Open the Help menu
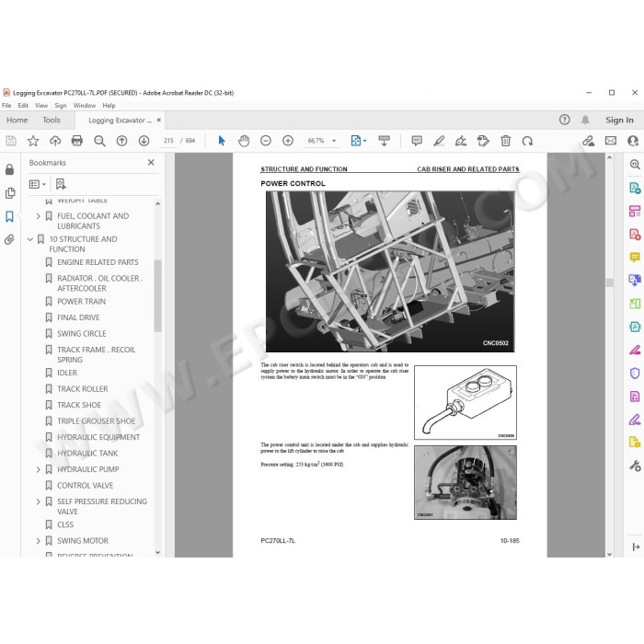The image size is (644, 644). tap(109, 106)
